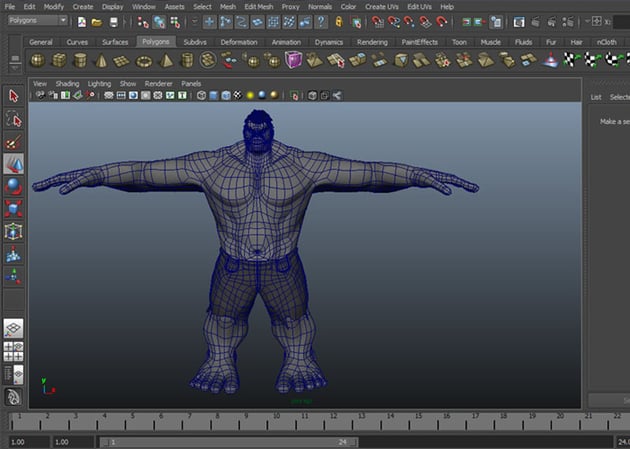Open the viewport Renderer menu

pyautogui.click(x=158, y=84)
